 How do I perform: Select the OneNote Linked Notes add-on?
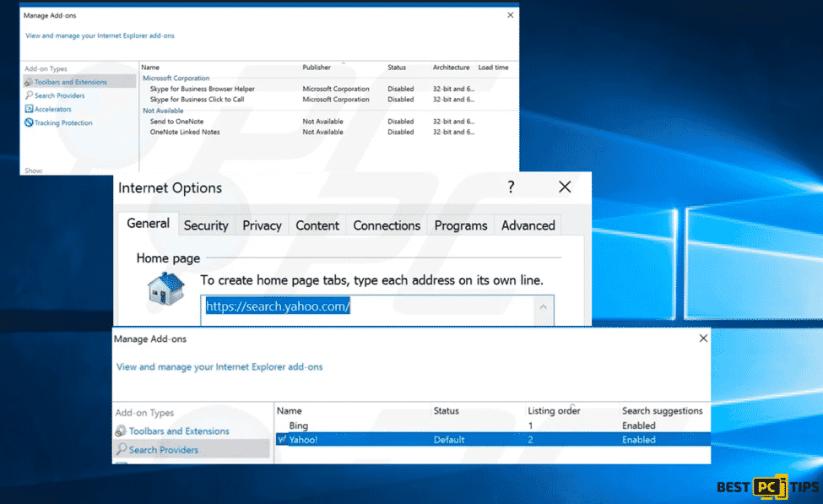(x=185, y=132)
